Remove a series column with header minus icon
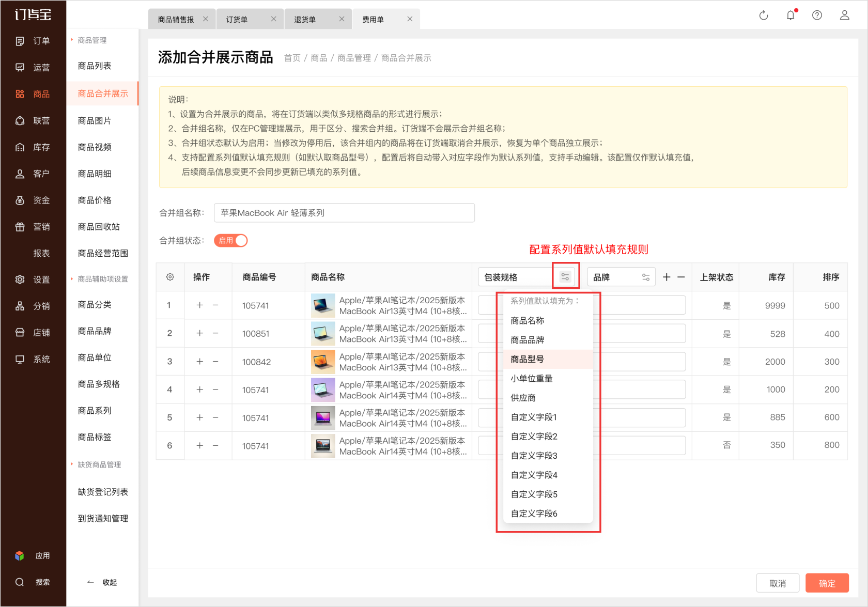868x607 pixels. click(x=681, y=277)
